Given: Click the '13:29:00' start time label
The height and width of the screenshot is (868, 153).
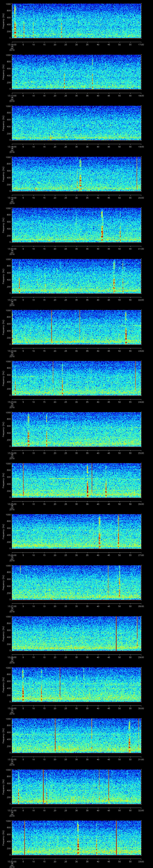Looking at the screenshot, I should click(x=12, y=708).
